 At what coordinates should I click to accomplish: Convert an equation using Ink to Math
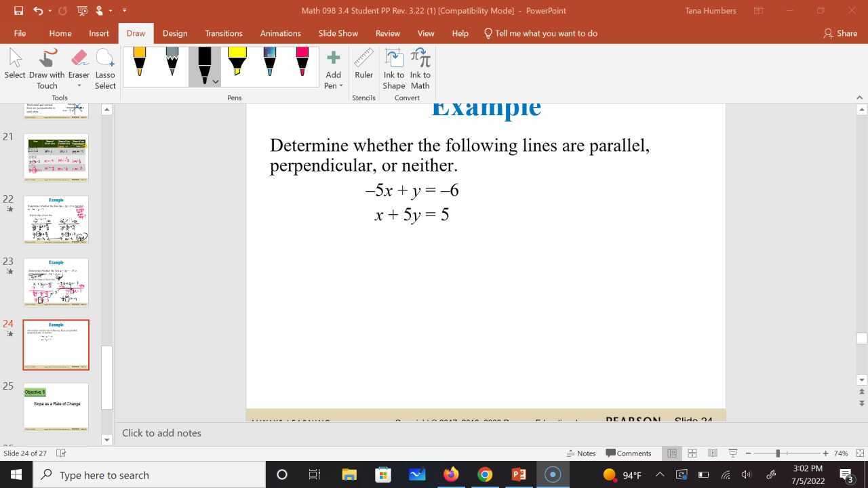420,68
